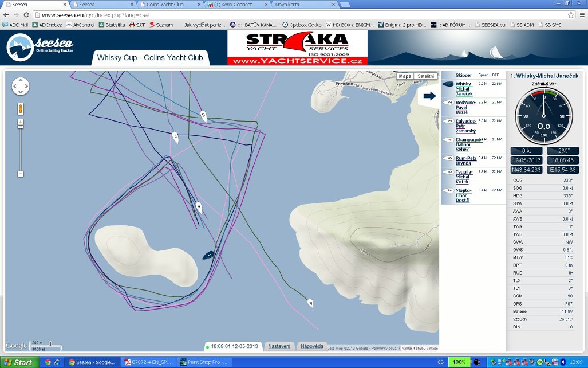Zoom in using the map plus button
This screenshot has width=588, height=368.
pyautogui.click(x=21, y=122)
